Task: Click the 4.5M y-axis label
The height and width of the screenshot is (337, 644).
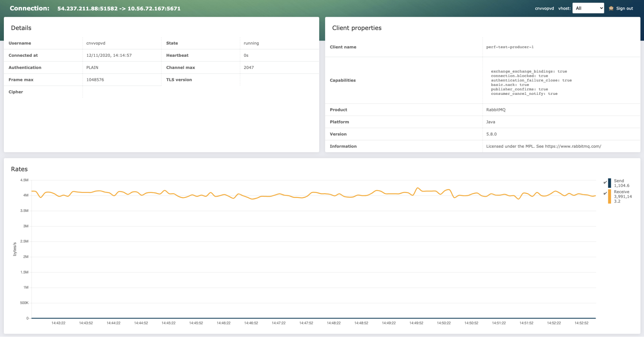Action: point(24,180)
